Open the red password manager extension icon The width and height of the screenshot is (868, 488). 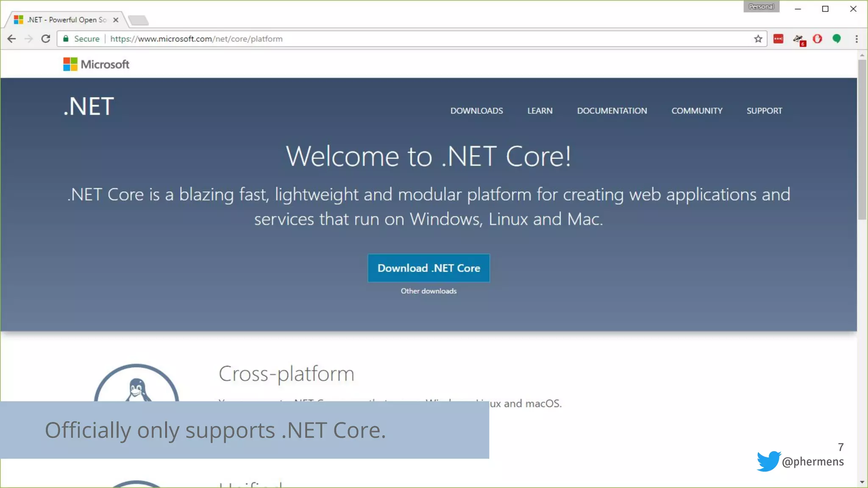778,39
